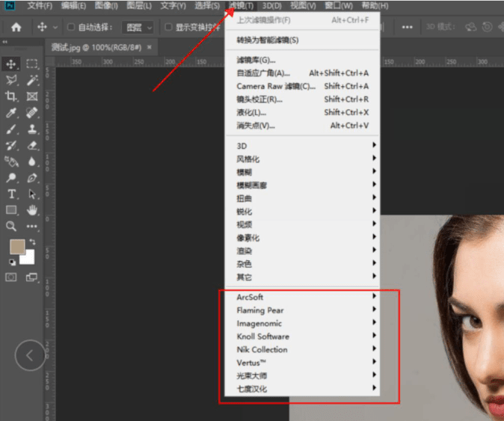The height and width of the screenshot is (421, 504).
Task: Open the 选择(S) menu
Action: pyautogui.click(x=207, y=6)
